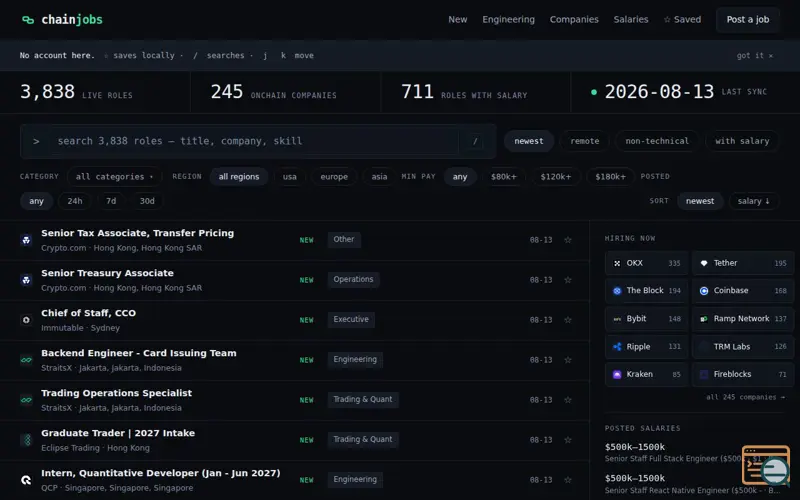Screen dimensions: 800x500
Task: Click the slash shortcut icon in the search bar
Action: click(x=475, y=141)
